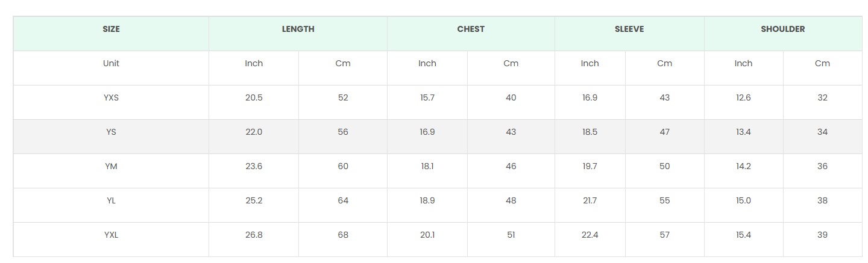Click YXL length value 26.8 inches
The width and height of the screenshot is (868, 263).
pos(254,235)
